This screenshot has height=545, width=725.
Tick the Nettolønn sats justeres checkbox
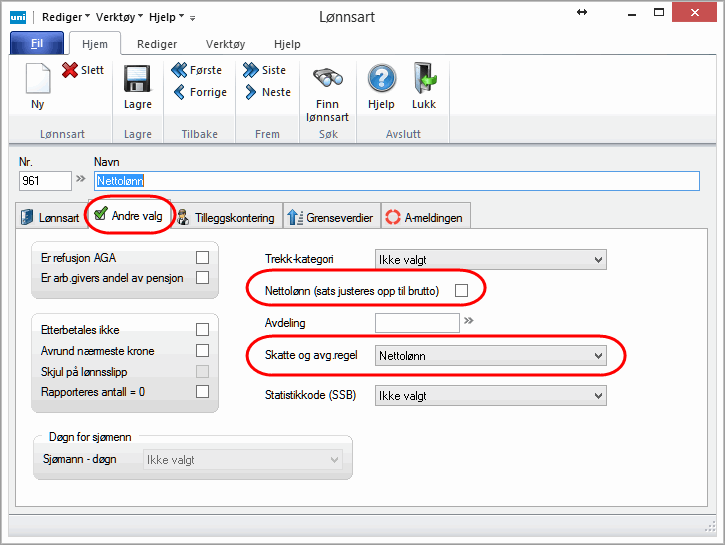pyautogui.click(x=461, y=290)
